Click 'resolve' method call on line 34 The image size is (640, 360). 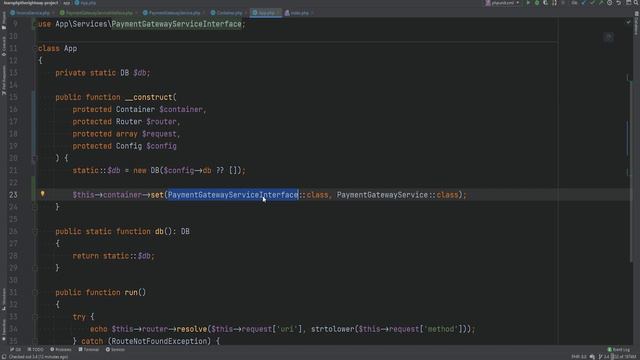coord(192,329)
